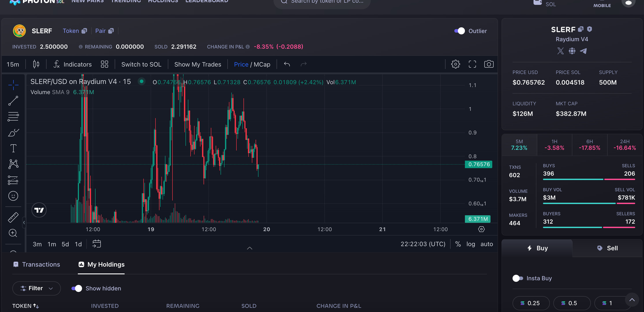Viewport: 644px width, 312px height.
Task: Click the token search input field
Action: 322,2
